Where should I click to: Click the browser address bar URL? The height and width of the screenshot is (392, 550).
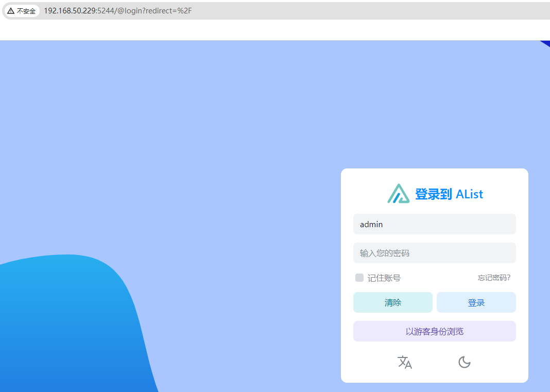(x=118, y=10)
